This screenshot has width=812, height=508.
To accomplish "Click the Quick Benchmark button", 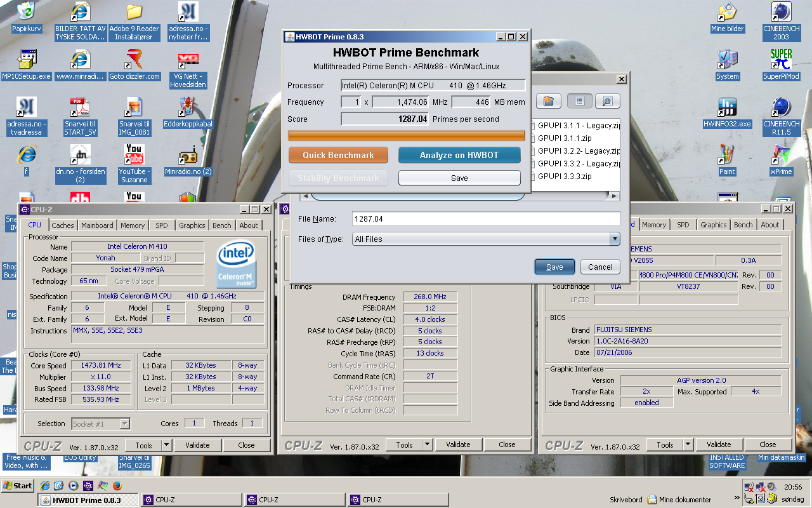I will 338,155.
